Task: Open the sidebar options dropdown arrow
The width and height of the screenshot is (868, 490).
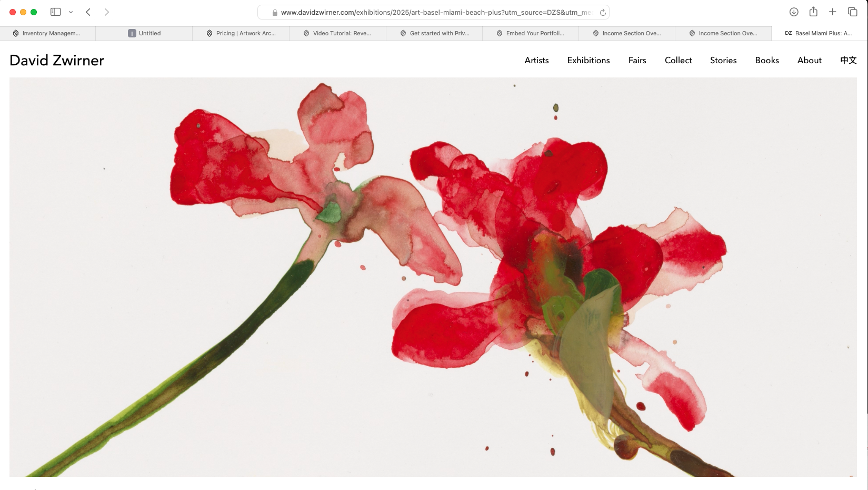Action: 71,12
